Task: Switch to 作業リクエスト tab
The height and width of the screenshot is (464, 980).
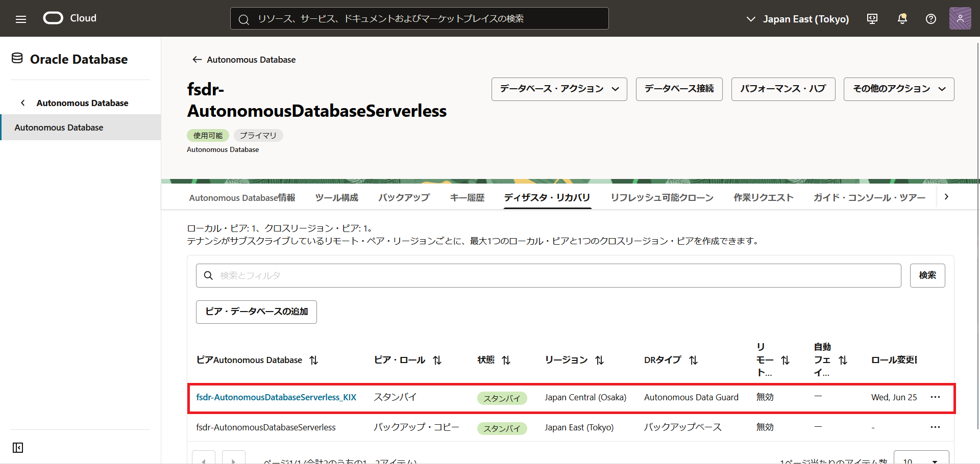Action: click(x=764, y=198)
